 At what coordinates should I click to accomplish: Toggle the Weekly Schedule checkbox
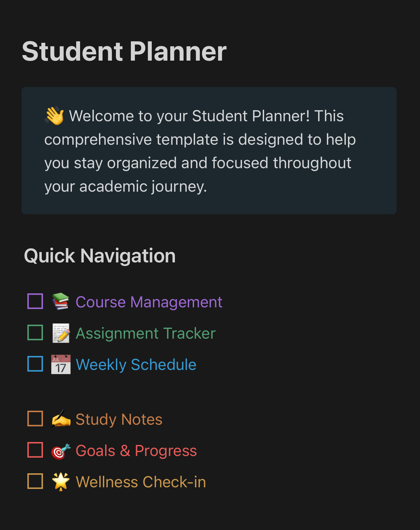(x=35, y=364)
